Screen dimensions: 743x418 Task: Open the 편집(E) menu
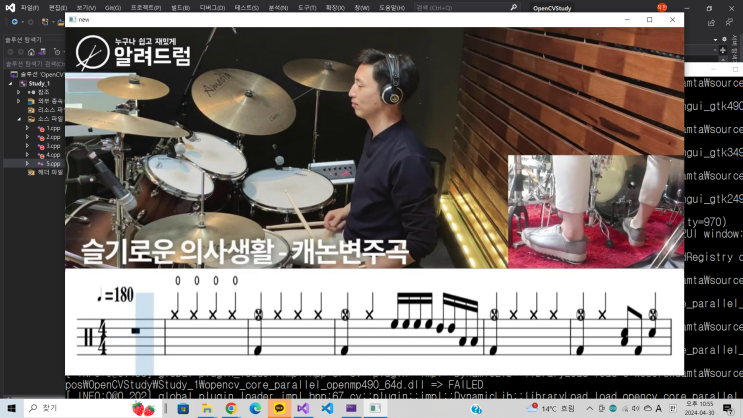(58, 8)
